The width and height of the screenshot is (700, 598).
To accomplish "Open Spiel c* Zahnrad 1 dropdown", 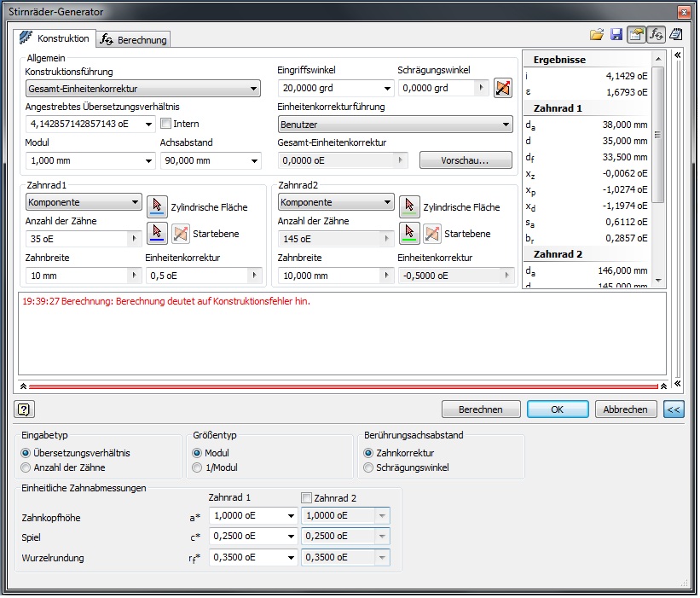I will pyautogui.click(x=292, y=538).
